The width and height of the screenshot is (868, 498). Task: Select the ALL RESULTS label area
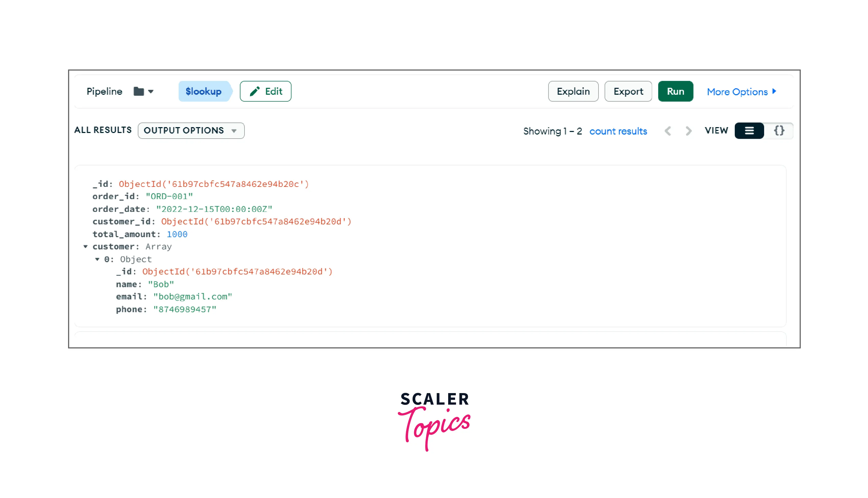[103, 130]
